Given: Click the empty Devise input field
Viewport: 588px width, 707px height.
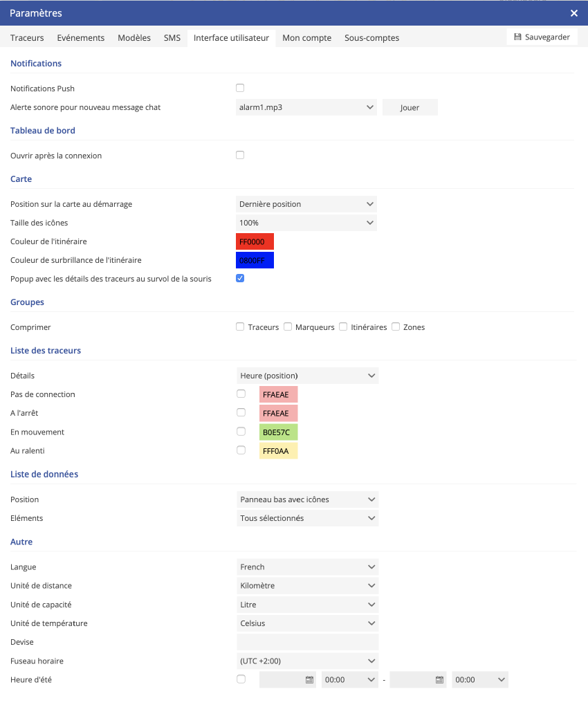Looking at the screenshot, I should point(307,642).
